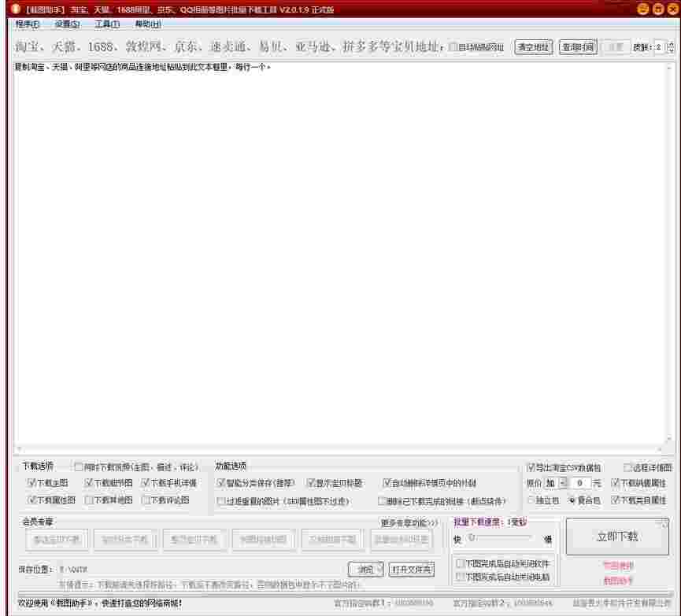The image size is (681, 616).
Task: Select the 独立包 radio button
Action: click(532, 500)
